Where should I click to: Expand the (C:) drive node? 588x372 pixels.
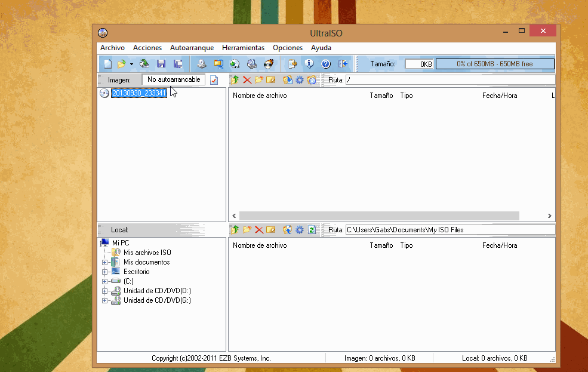[x=104, y=281]
